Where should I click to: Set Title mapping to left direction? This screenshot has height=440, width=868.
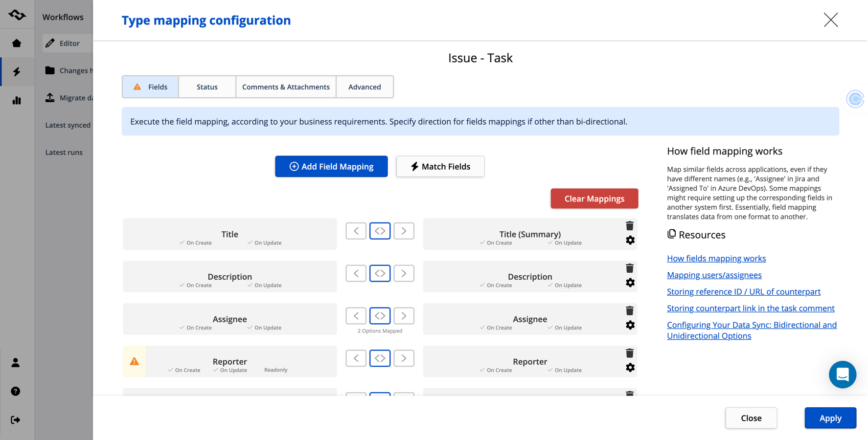[x=356, y=231]
